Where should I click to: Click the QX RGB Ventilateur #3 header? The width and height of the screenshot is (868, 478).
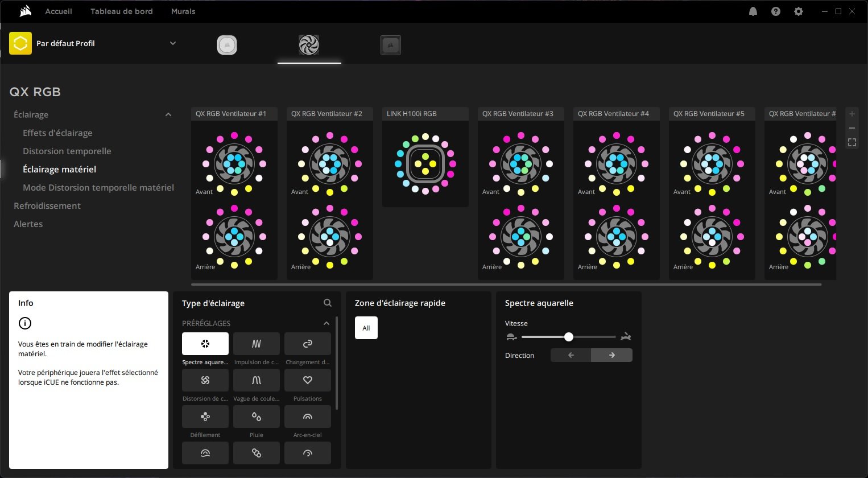[x=521, y=114]
